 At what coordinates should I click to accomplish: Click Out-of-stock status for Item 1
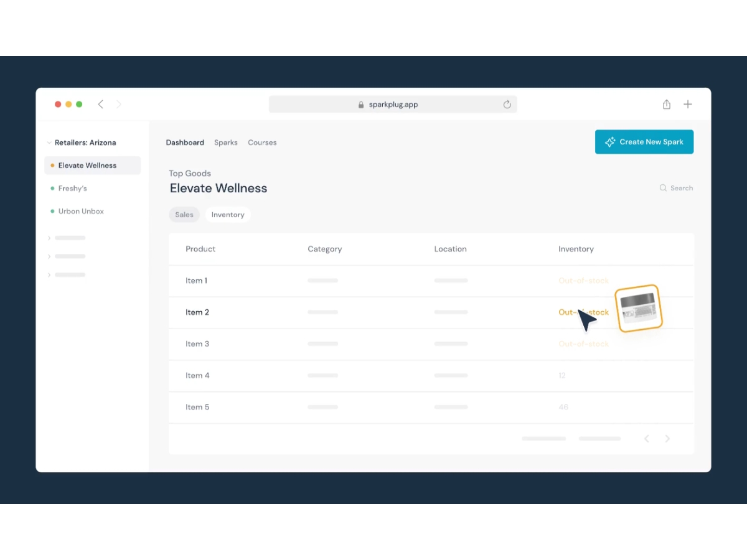tap(584, 281)
